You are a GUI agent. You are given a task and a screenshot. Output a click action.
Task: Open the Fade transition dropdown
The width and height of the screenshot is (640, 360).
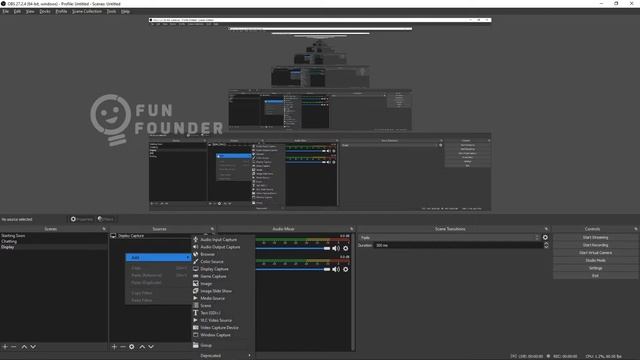(449, 238)
